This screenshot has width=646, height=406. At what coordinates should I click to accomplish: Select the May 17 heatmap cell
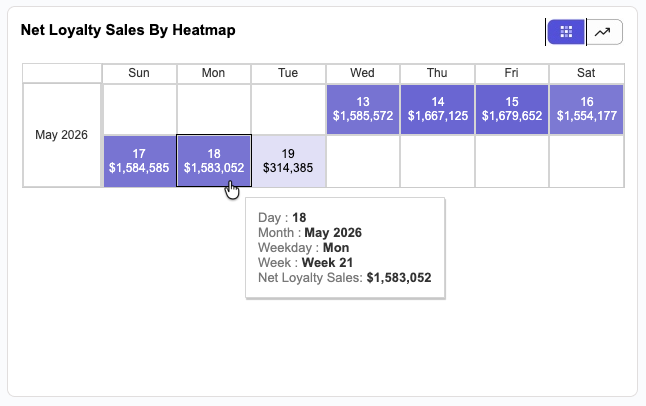click(139, 161)
